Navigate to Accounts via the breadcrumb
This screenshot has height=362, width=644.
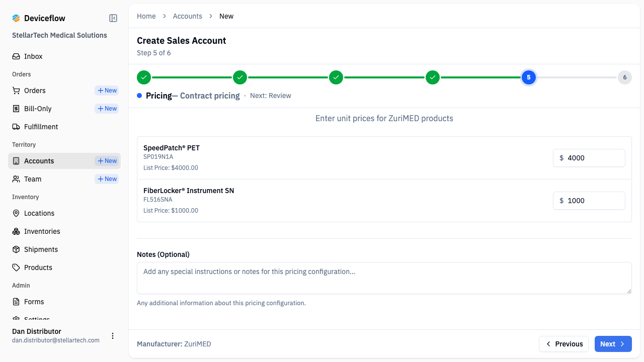click(x=187, y=16)
